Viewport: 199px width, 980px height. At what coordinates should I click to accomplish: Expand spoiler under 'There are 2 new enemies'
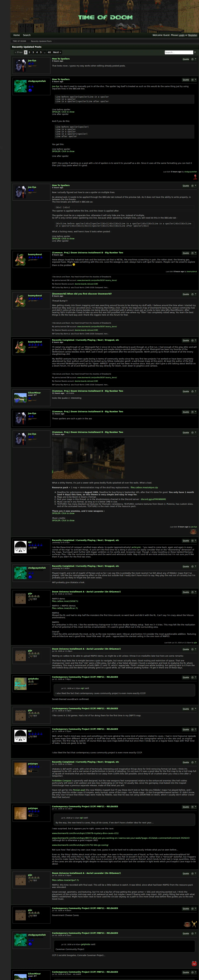[x=63, y=513]
